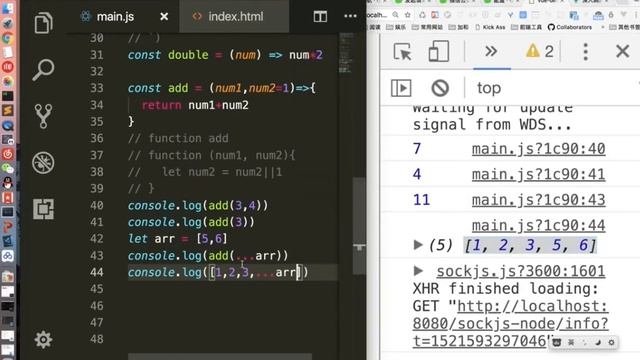Screen dimensions: 640x360
Task: Close the main.js editor tab
Action: [164, 17]
